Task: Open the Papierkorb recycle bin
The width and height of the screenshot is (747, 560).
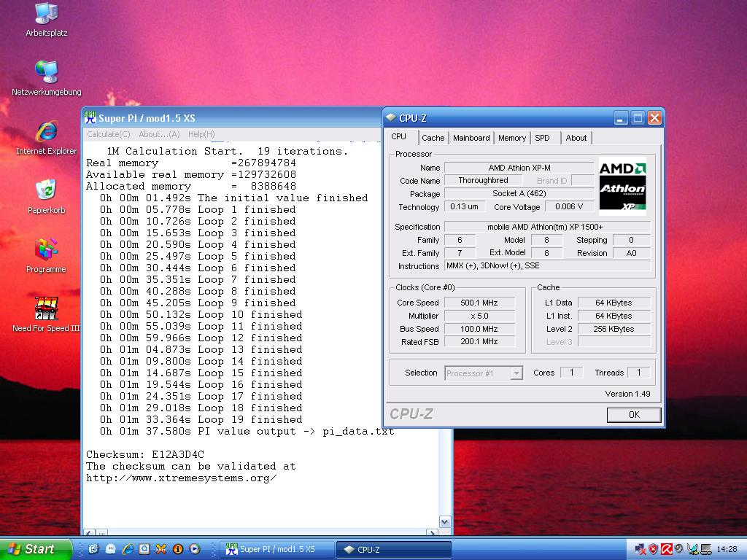Action: click(x=47, y=190)
